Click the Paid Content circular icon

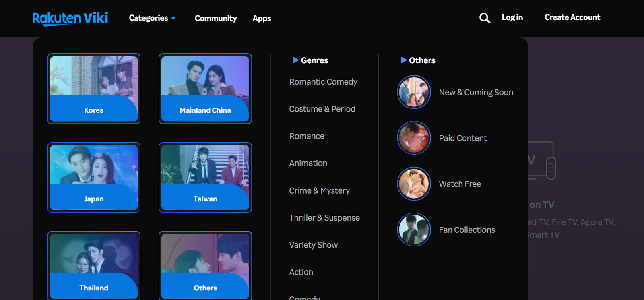[414, 138]
